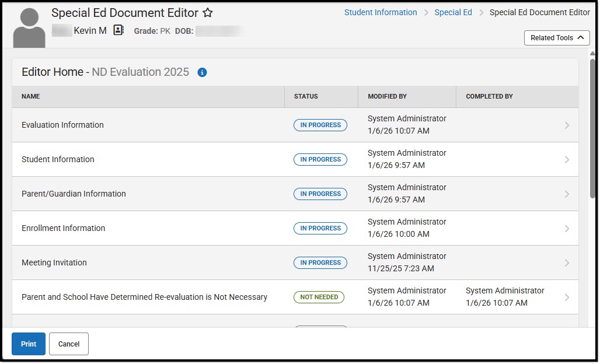The width and height of the screenshot is (600, 364).
Task: Open the Related Tools dropdown
Action: click(556, 37)
